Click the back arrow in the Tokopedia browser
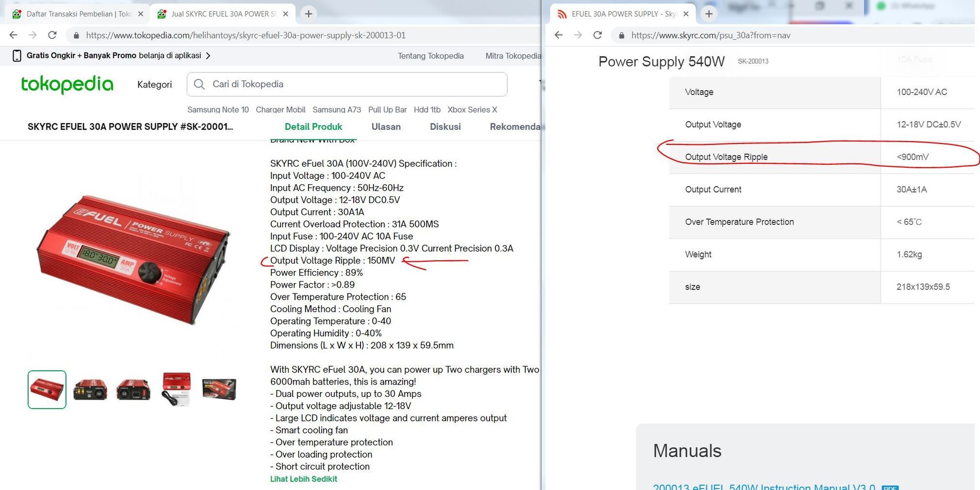980x490 pixels. 13,35
